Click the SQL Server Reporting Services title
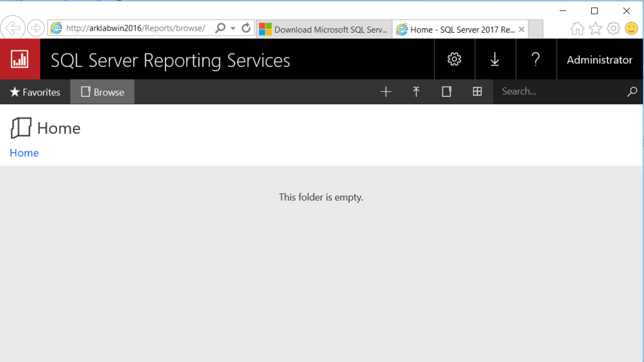The image size is (644, 362). (170, 61)
